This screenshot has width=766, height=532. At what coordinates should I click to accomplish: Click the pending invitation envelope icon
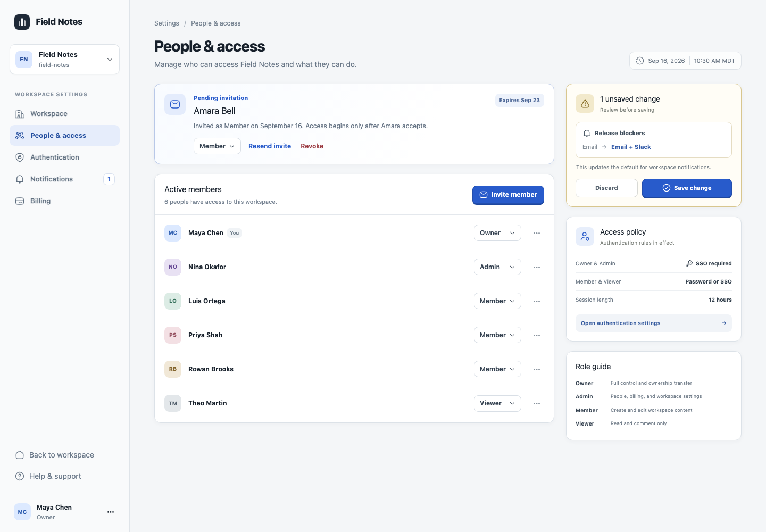pyautogui.click(x=175, y=104)
